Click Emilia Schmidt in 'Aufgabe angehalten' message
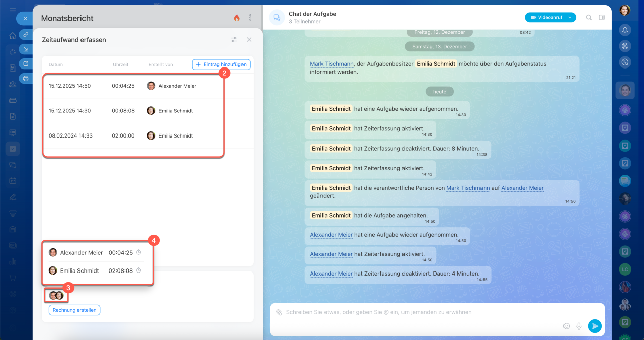Image resolution: width=644 pixels, height=340 pixels. tap(331, 215)
